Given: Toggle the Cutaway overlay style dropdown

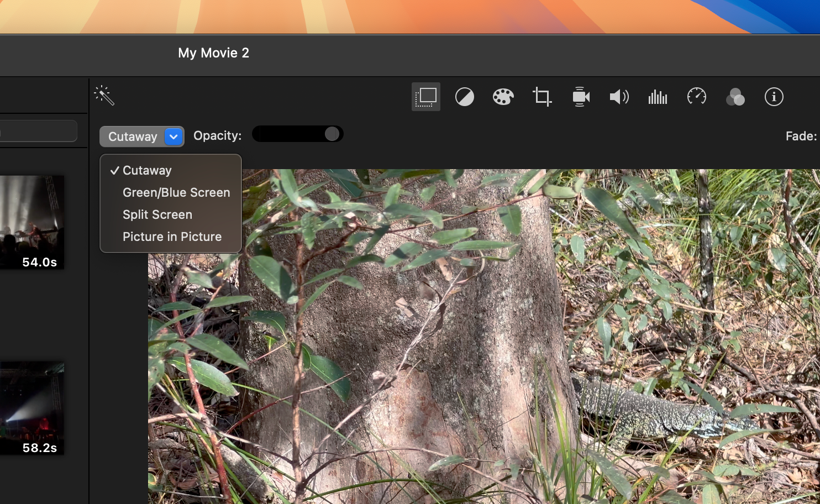Looking at the screenshot, I should pyautogui.click(x=142, y=136).
